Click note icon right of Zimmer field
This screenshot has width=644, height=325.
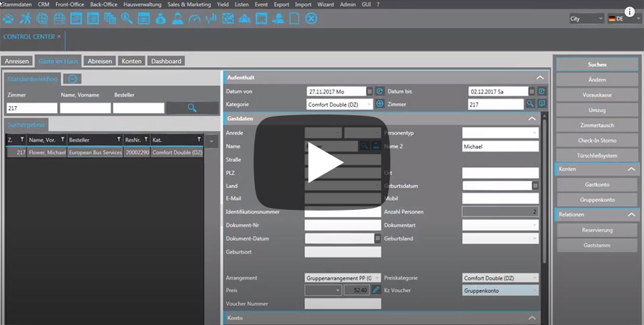coord(541,104)
